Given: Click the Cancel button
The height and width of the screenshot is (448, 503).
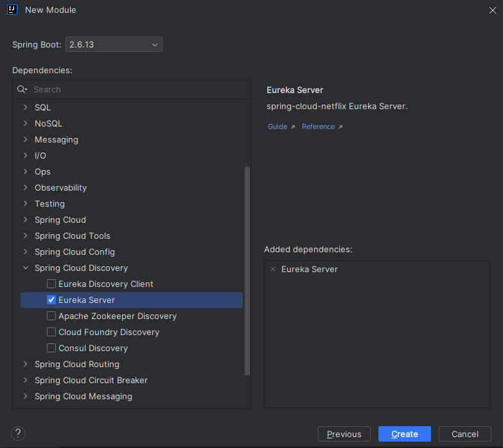Looking at the screenshot, I should tap(465, 434).
